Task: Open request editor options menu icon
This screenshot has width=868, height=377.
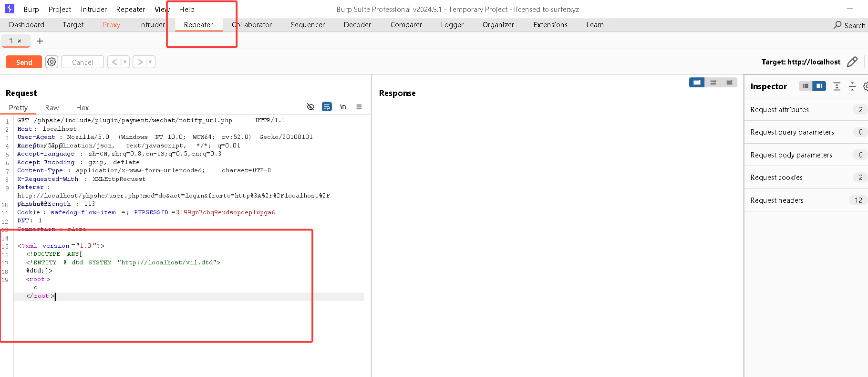Action: coord(359,107)
